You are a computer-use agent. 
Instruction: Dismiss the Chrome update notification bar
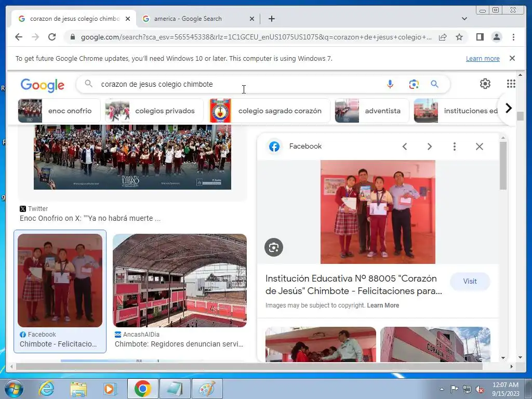512,58
